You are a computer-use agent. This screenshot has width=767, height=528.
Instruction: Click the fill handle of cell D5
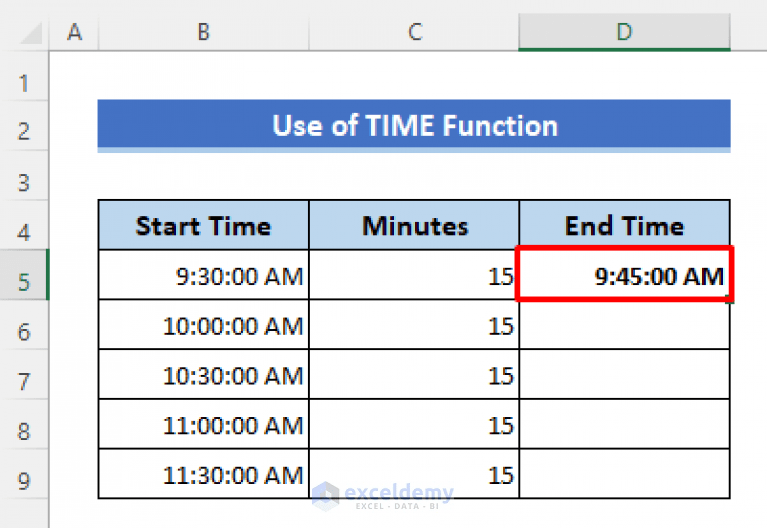[730, 300]
